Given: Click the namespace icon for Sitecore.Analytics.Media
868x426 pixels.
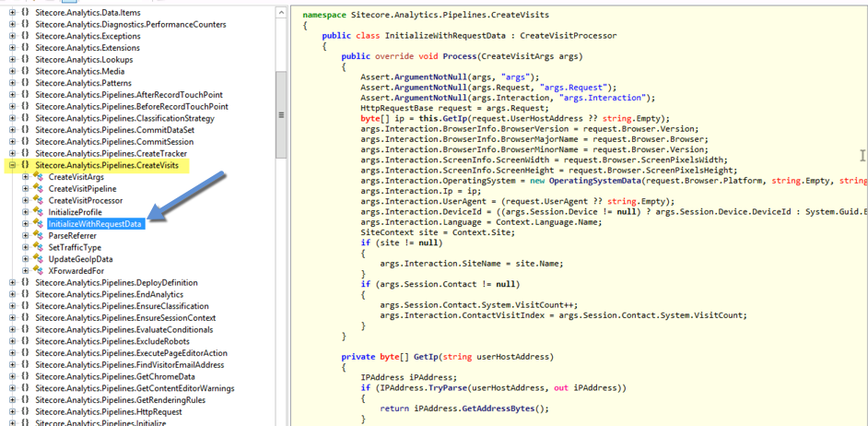Looking at the screenshot, I should click(25, 71).
